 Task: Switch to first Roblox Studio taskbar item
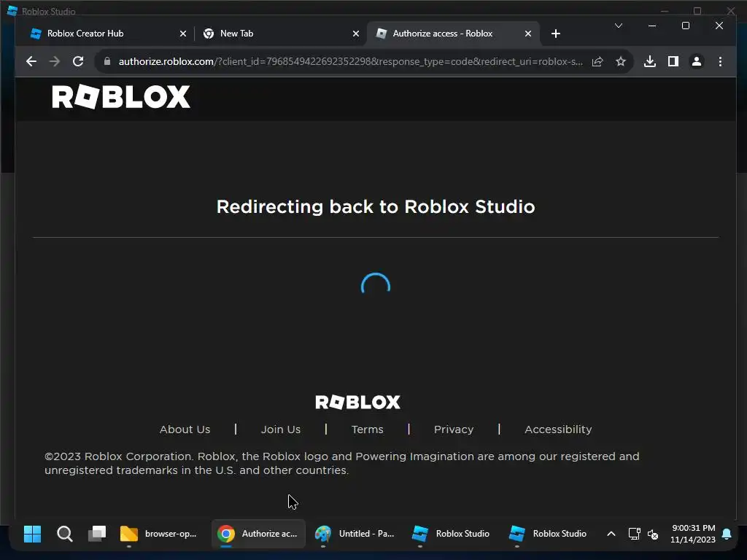[x=451, y=534]
